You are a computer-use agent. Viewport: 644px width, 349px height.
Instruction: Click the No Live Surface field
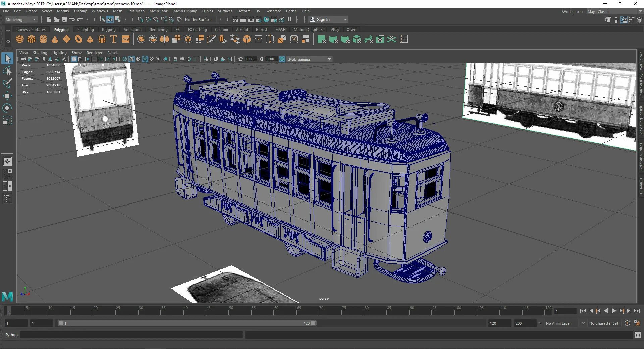(200, 20)
